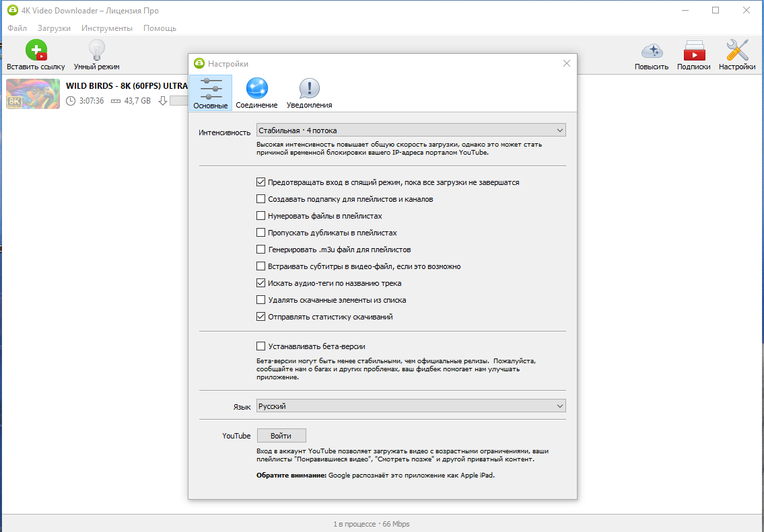Click the Paste Link green plus icon
Image resolution: width=764 pixels, height=532 pixels.
(x=36, y=50)
